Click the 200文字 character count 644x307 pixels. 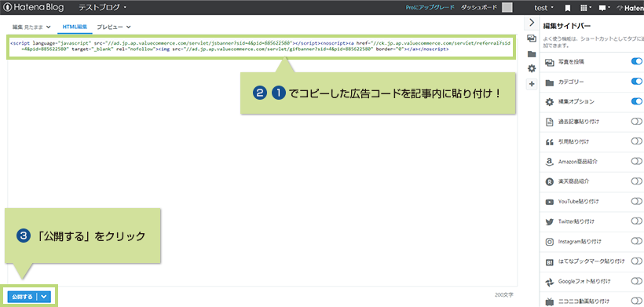coord(503,295)
